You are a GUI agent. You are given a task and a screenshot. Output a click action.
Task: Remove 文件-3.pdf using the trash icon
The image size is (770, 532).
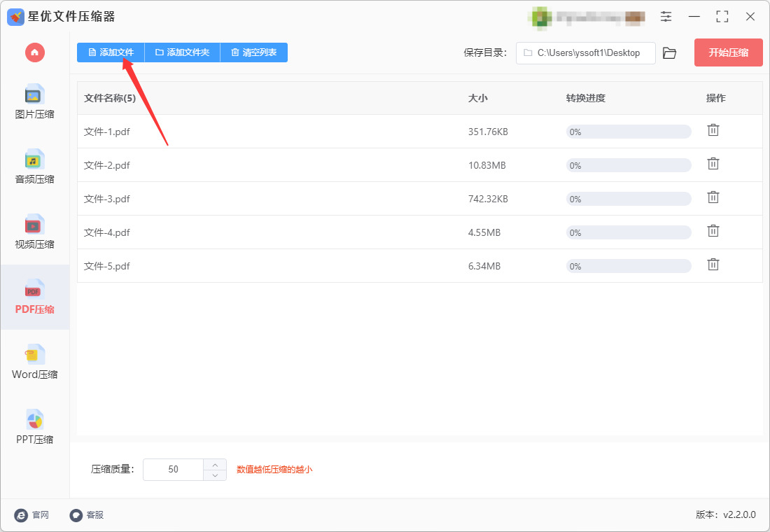point(713,197)
